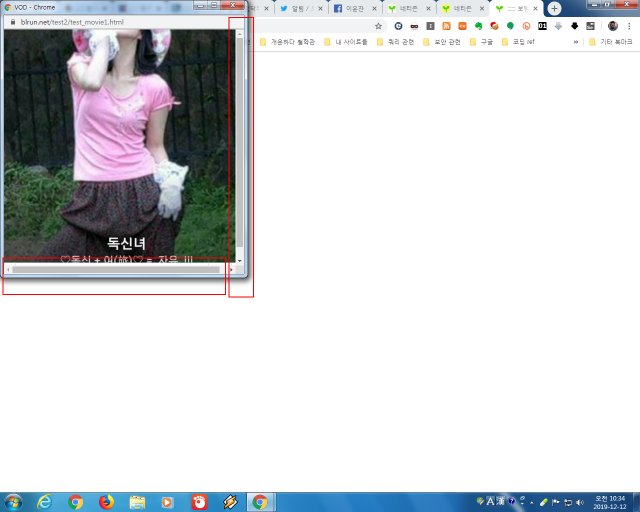
Task: Click the scroll-down arrow of the popup's vertical scrollbar
Action: pos(240,260)
